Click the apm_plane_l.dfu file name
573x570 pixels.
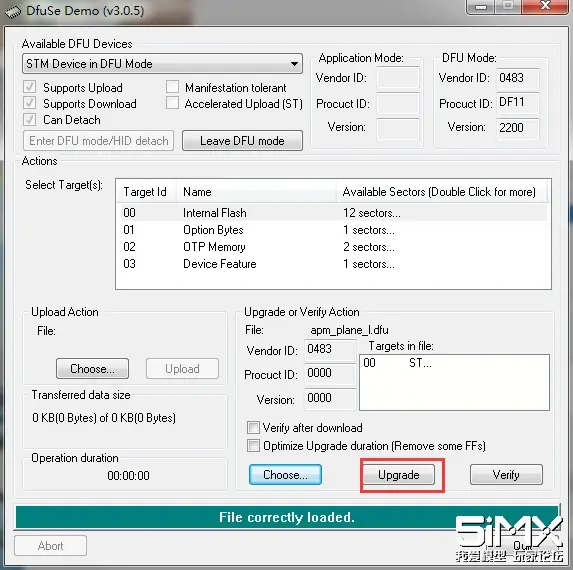pos(349,330)
